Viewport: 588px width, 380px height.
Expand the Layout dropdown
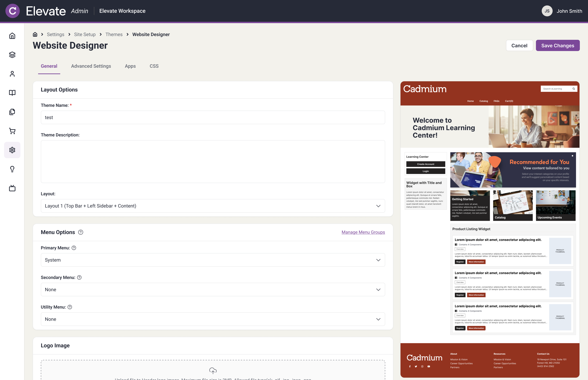213,206
